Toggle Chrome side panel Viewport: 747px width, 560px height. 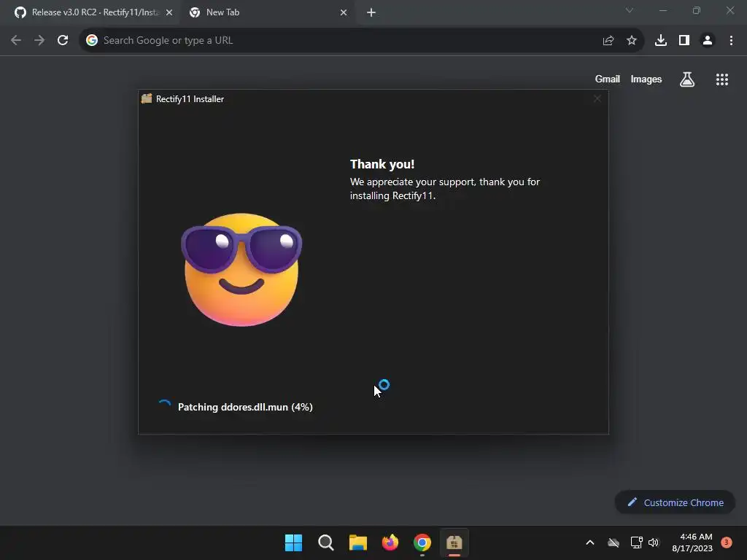click(684, 41)
